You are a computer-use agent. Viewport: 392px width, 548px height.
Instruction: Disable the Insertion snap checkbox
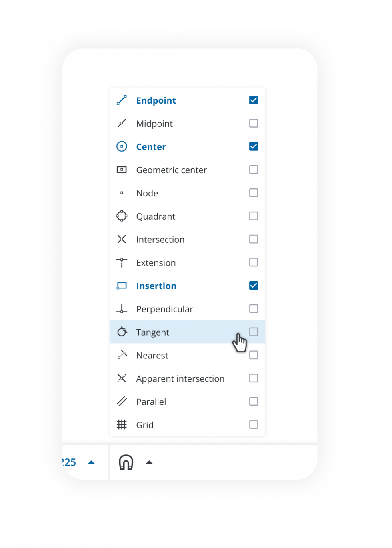[254, 286]
